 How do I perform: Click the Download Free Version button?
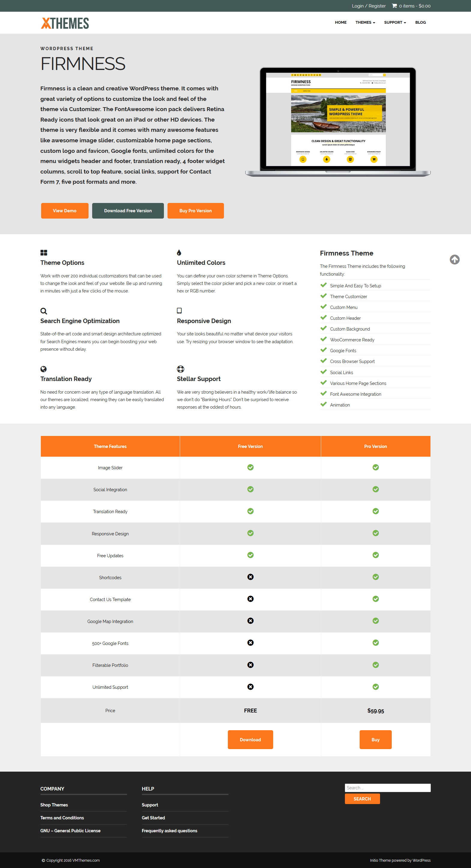click(128, 210)
